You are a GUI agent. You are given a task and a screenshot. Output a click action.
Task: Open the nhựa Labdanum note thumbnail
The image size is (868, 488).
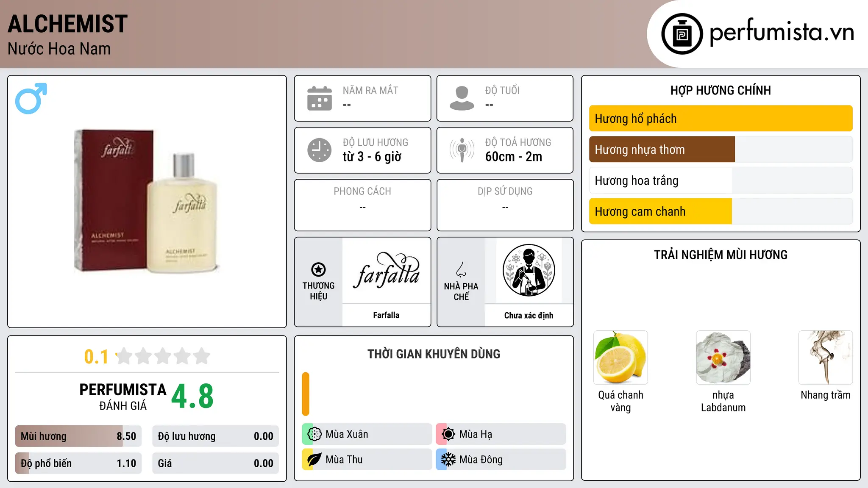pos(723,358)
